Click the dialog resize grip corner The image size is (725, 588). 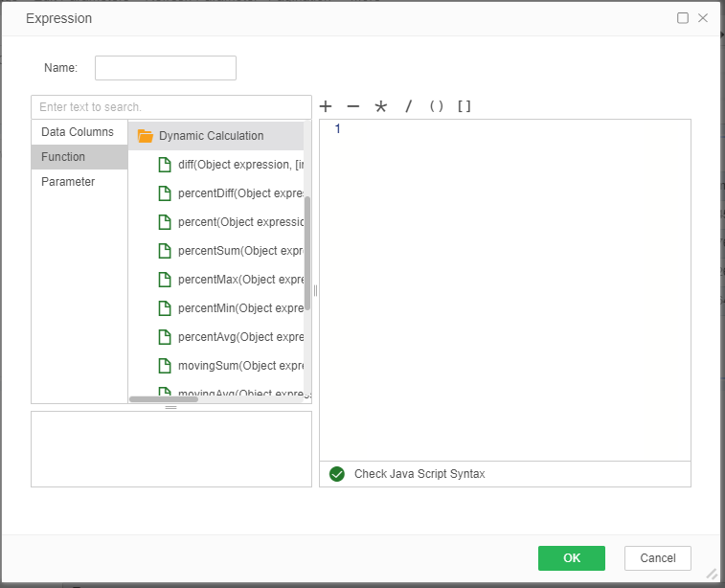712,574
